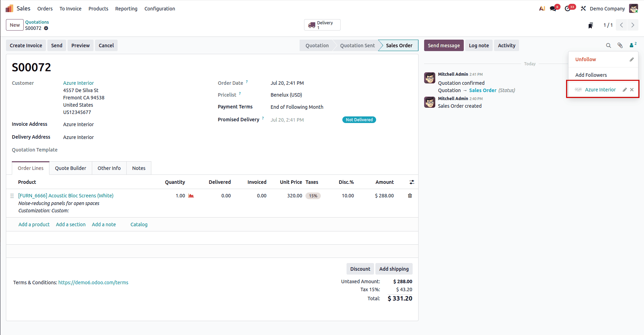Viewport: 644px width, 335px height.
Task: Edit own subscription pencil next to Unfollow
Action: click(x=632, y=59)
